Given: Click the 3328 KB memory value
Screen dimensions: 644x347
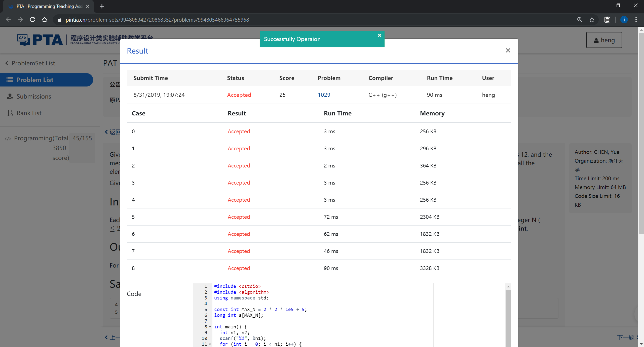Looking at the screenshot, I should [430, 268].
